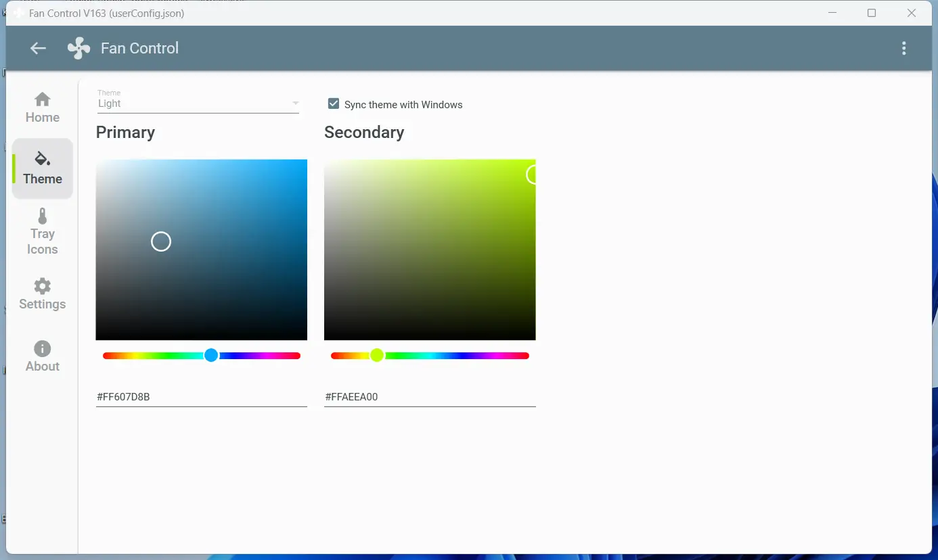This screenshot has width=938, height=560.
Task: Go to the Home tab label
Action: (43, 118)
